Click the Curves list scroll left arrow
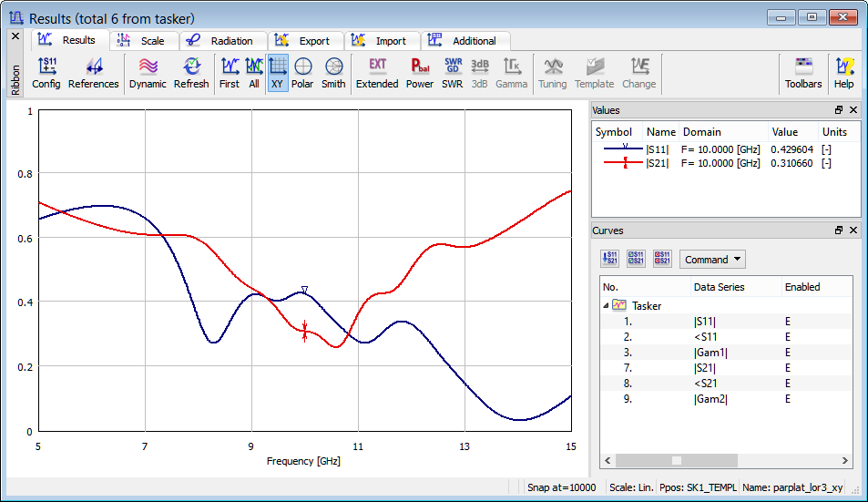This screenshot has width=868, height=502. coord(608,460)
